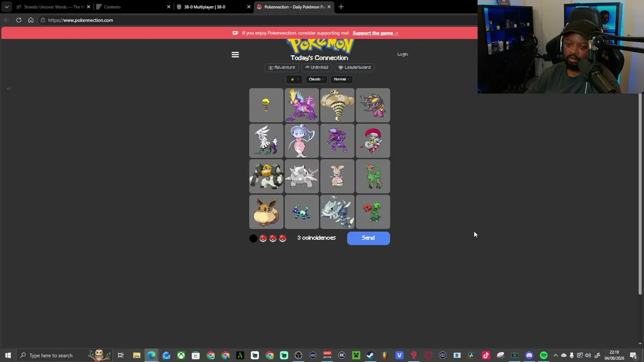Select the Pokennection browser tab
The width and height of the screenshot is (644, 362).
coord(293,7)
